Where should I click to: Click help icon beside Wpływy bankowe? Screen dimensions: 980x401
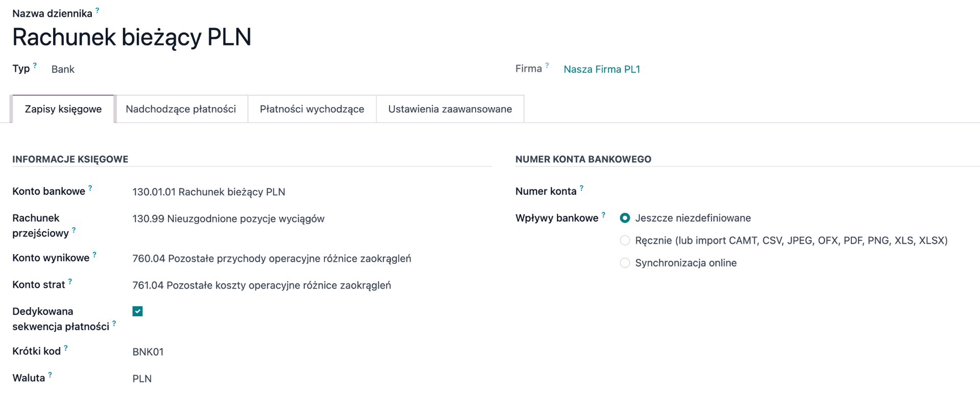coord(603,215)
